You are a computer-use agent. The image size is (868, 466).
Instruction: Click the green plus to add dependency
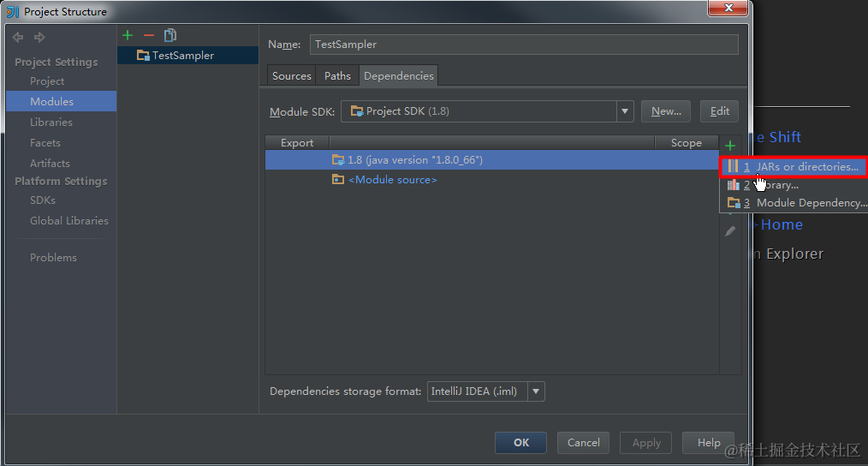click(730, 146)
